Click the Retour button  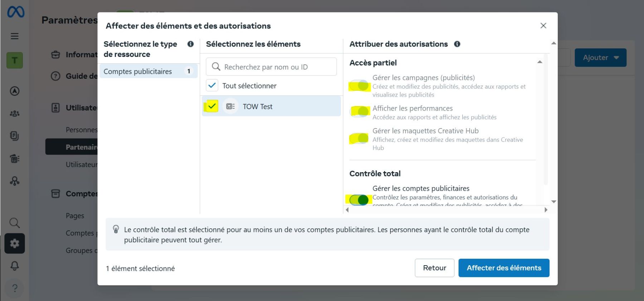click(434, 268)
